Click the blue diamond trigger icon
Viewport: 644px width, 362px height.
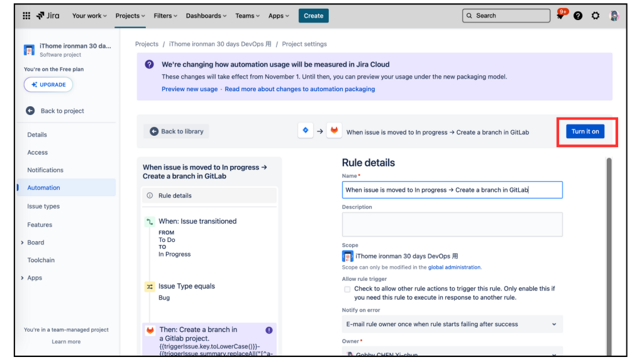[x=305, y=131]
